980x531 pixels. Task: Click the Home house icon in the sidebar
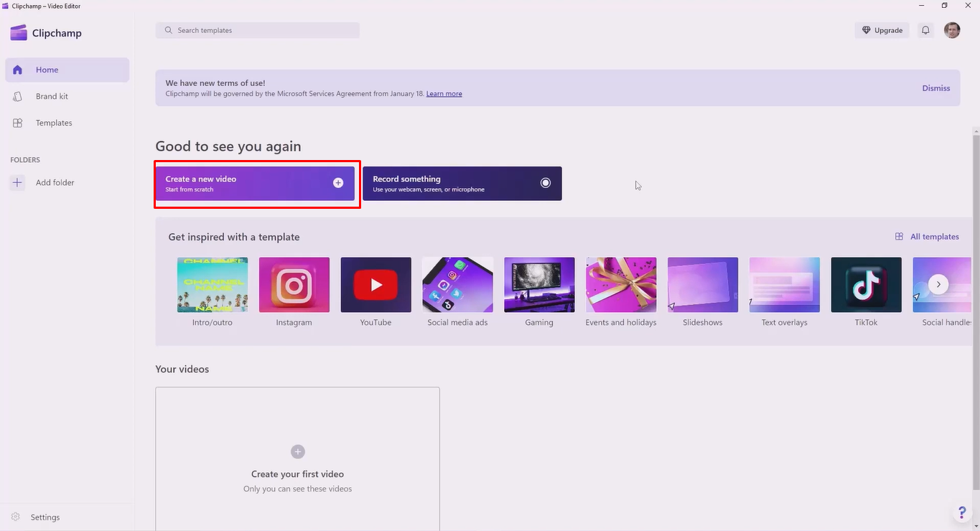coord(17,70)
